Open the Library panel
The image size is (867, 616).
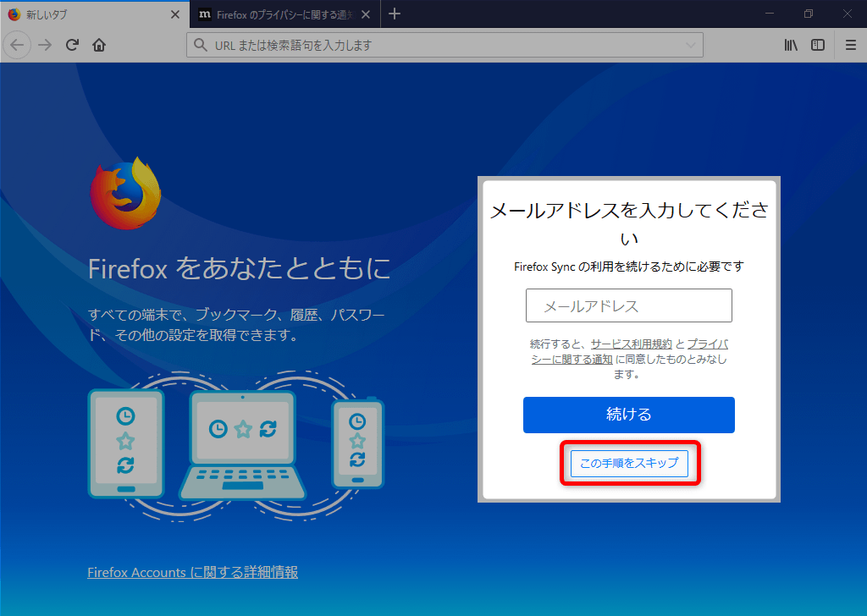[790, 45]
